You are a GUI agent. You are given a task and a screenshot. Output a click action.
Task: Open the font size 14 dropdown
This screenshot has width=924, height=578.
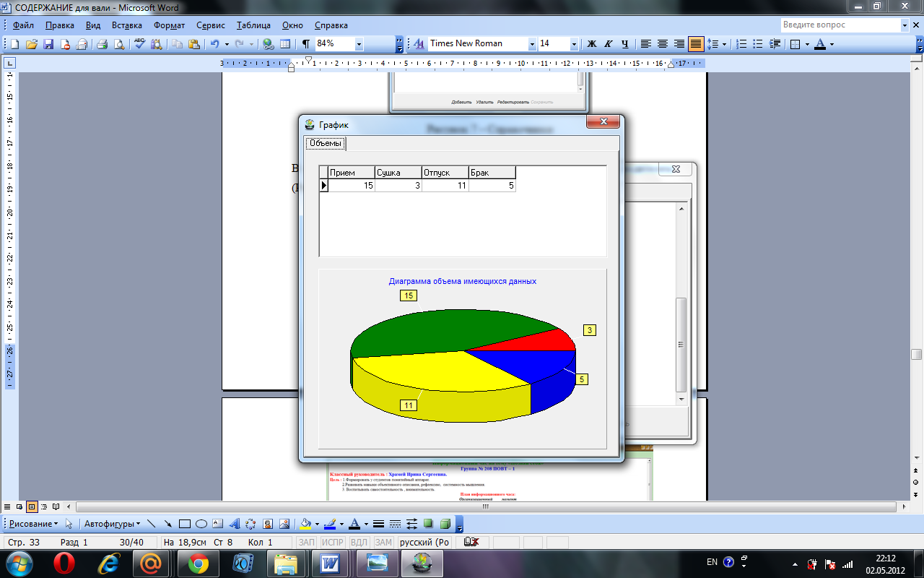click(575, 44)
